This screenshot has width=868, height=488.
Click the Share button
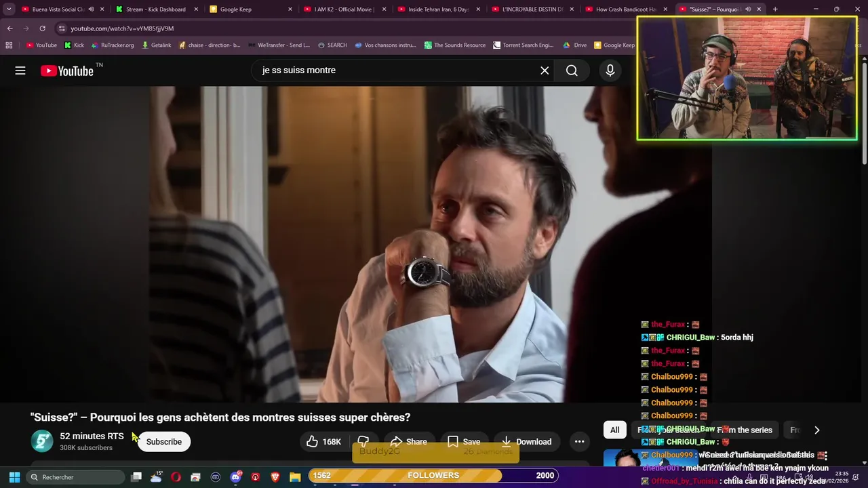(408, 441)
